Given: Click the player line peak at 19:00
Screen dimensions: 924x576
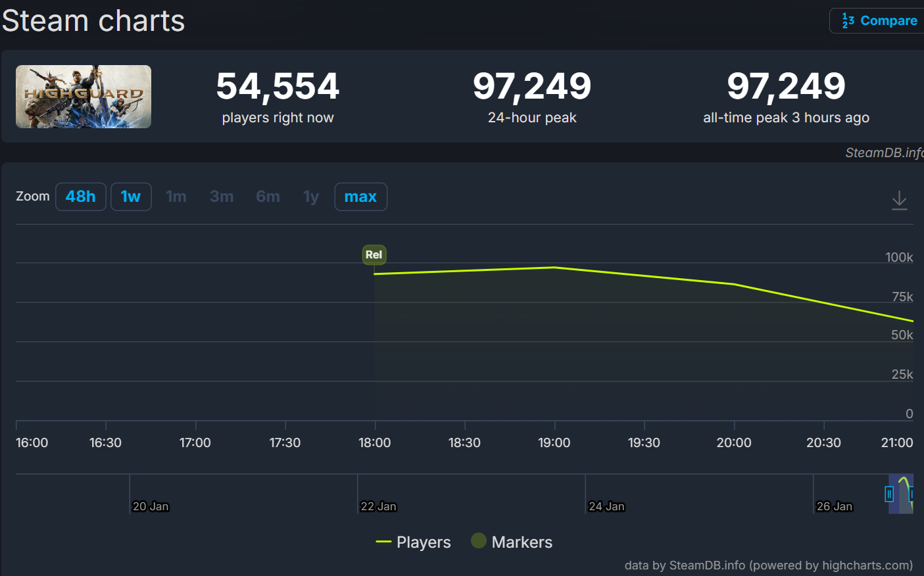Looking at the screenshot, I should 554,268.
